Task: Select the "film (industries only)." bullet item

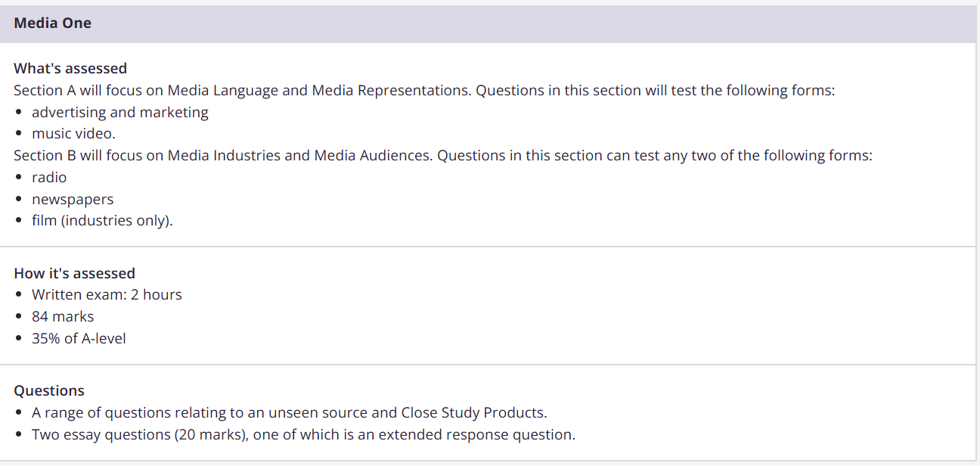Action: pyautogui.click(x=102, y=222)
